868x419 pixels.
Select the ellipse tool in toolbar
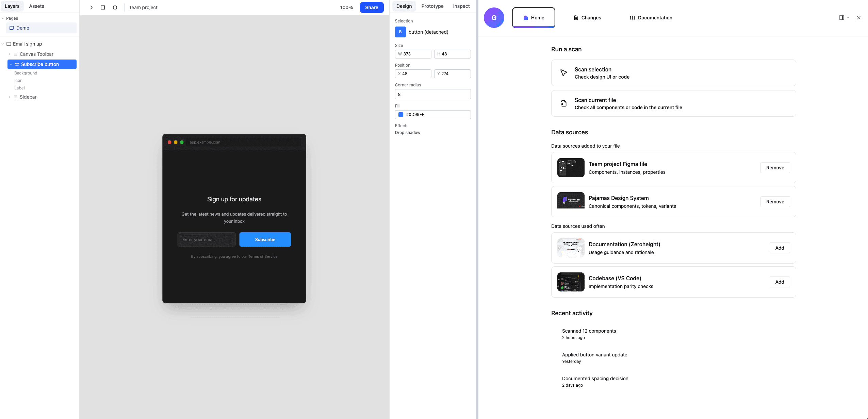115,7
